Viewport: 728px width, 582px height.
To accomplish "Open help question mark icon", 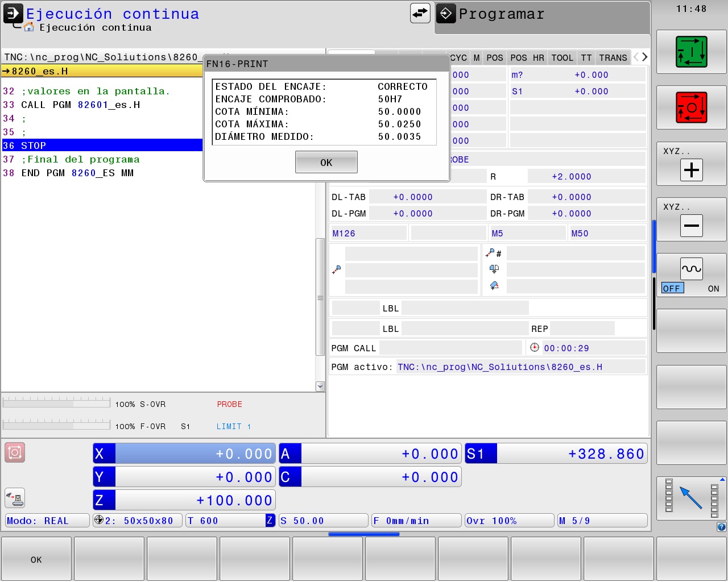I will click(x=721, y=527).
